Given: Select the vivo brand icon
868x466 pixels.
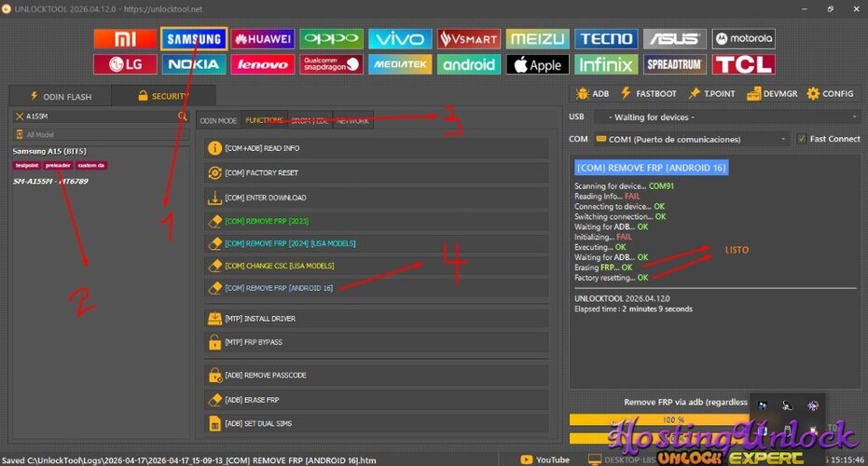Looking at the screenshot, I should [400, 39].
